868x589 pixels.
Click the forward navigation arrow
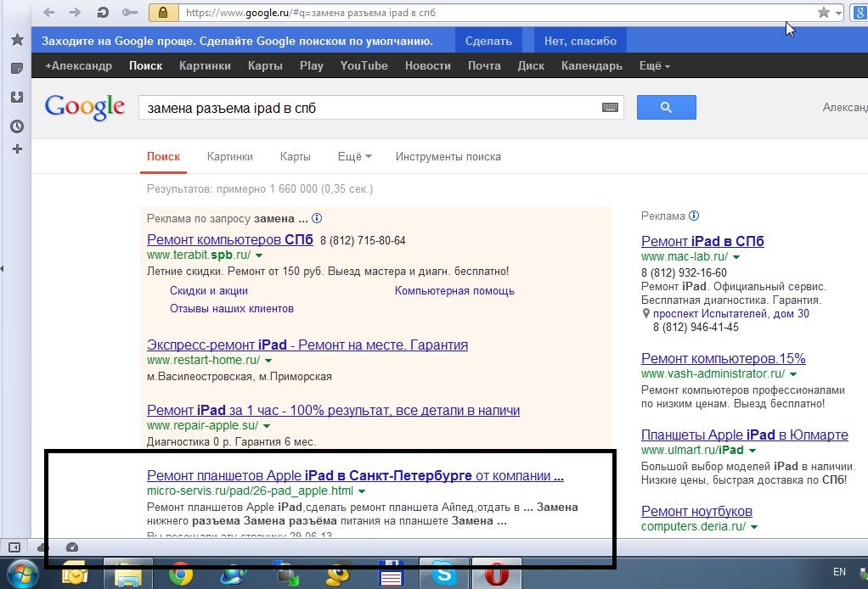point(76,12)
